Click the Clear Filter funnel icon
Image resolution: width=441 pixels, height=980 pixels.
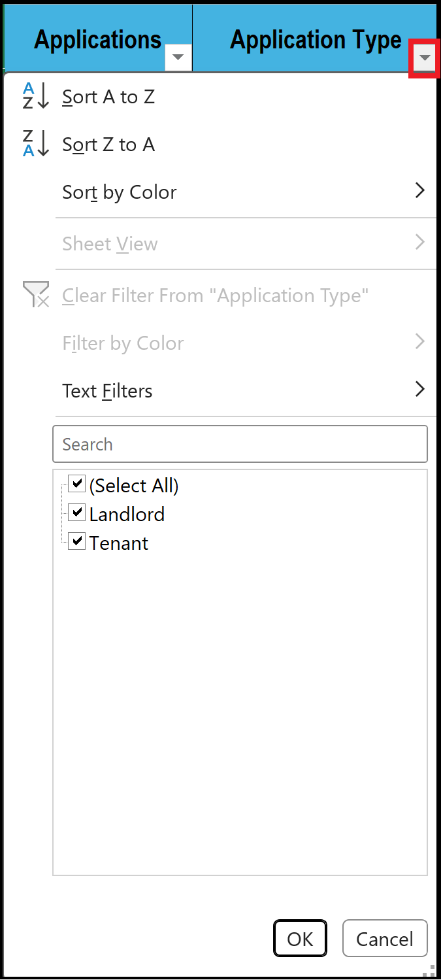(35, 295)
